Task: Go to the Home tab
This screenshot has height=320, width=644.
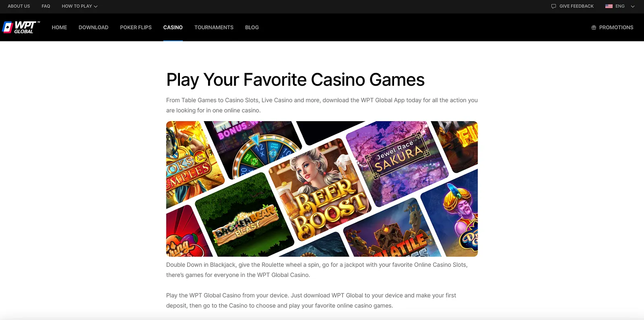Action: 59,27
